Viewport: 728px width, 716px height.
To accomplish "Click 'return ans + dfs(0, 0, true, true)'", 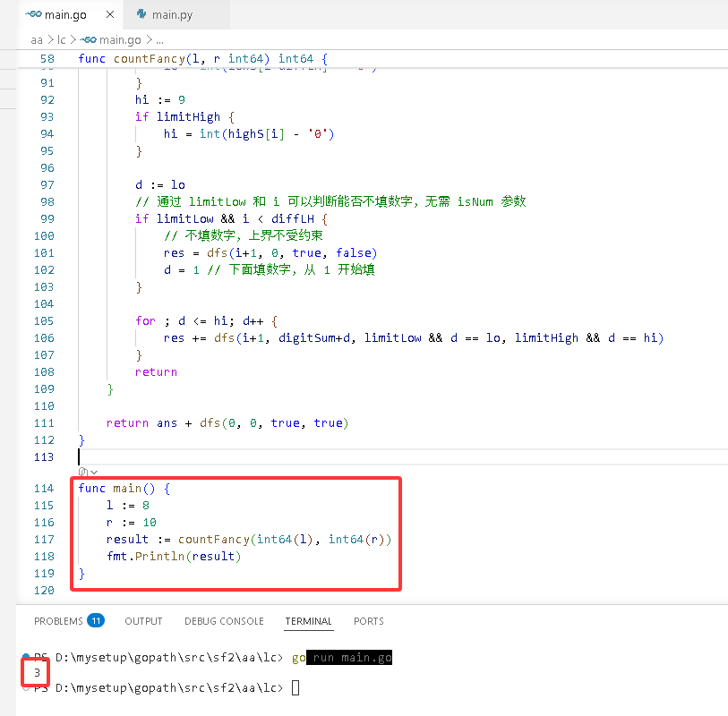I will point(227,422).
